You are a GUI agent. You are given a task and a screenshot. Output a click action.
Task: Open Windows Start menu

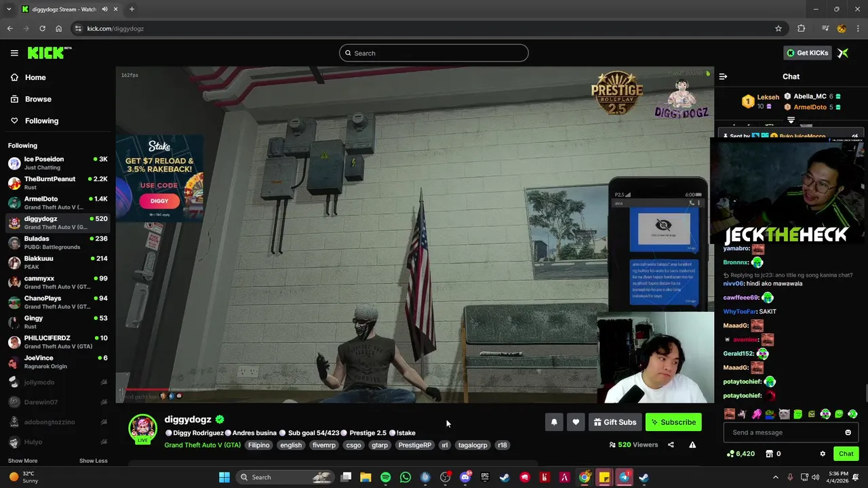[x=224, y=477]
